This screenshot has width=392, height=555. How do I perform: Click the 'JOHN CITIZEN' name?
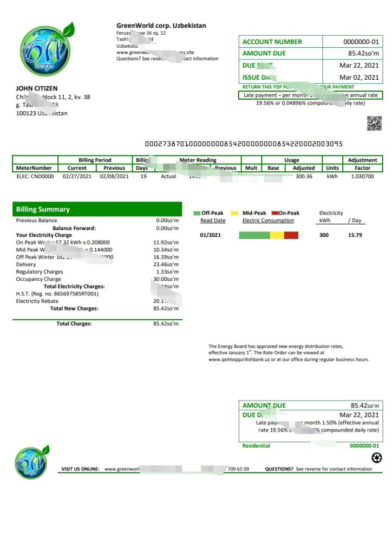pyautogui.click(x=37, y=88)
